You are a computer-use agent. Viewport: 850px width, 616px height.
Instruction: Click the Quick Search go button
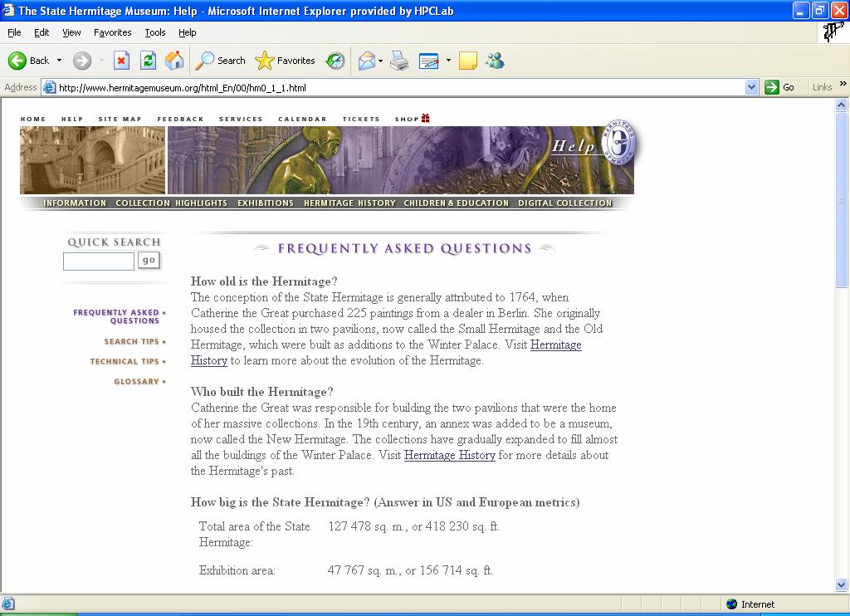click(149, 261)
